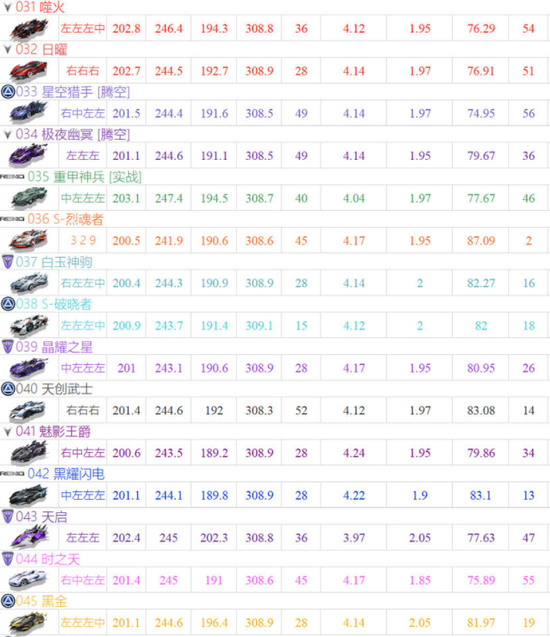Collapse the 041 魅影王爵 row arrow

[7, 431]
